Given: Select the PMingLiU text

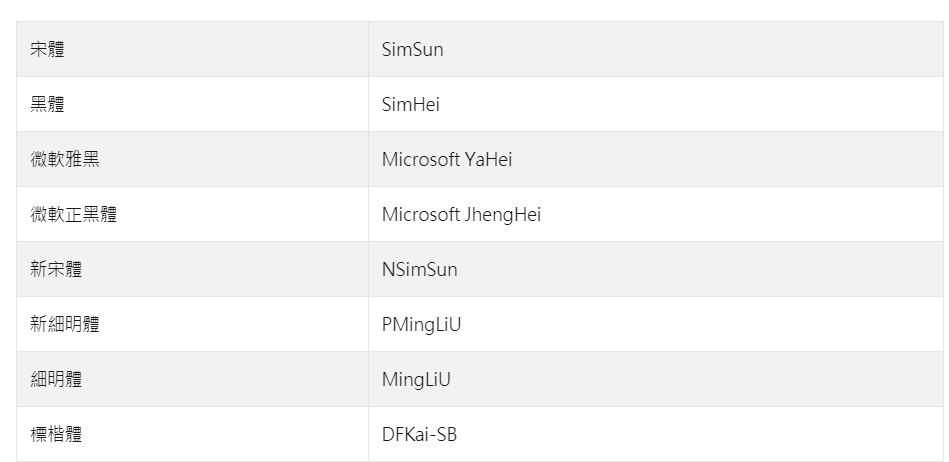Looking at the screenshot, I should 421,325.
